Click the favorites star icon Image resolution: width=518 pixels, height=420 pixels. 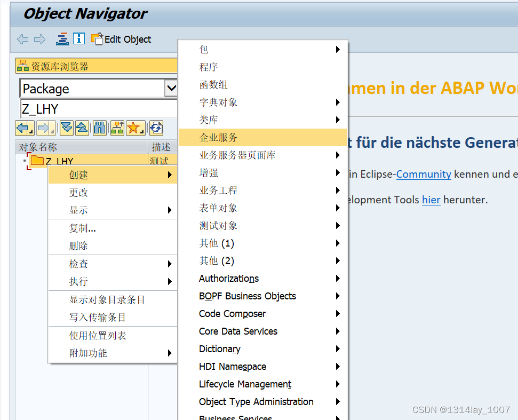(x=136, y=128)
